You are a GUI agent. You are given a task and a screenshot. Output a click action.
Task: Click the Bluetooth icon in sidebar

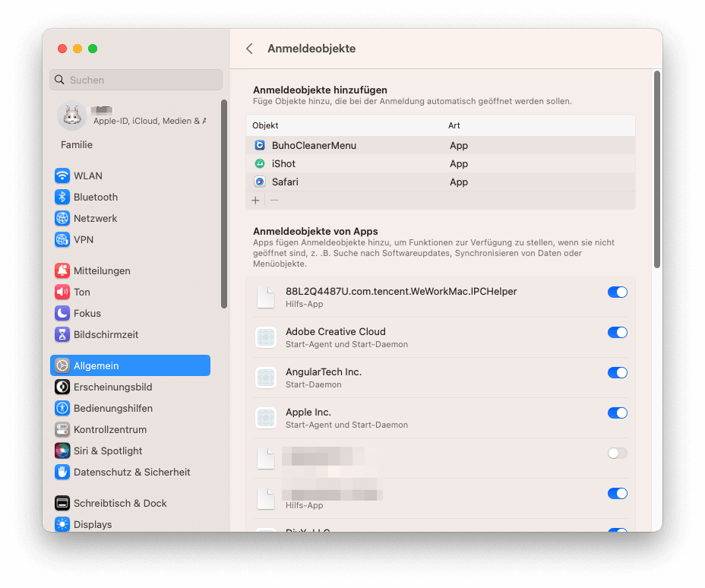[x=62, y=197]
